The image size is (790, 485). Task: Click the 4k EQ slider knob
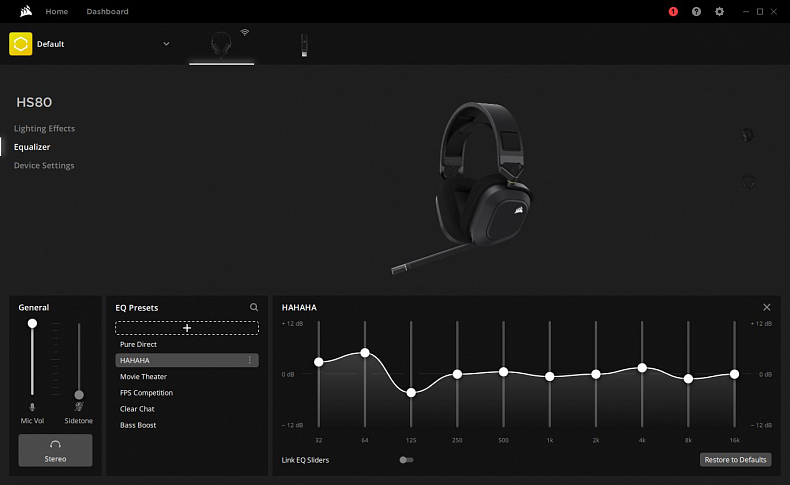coord(642,368)
